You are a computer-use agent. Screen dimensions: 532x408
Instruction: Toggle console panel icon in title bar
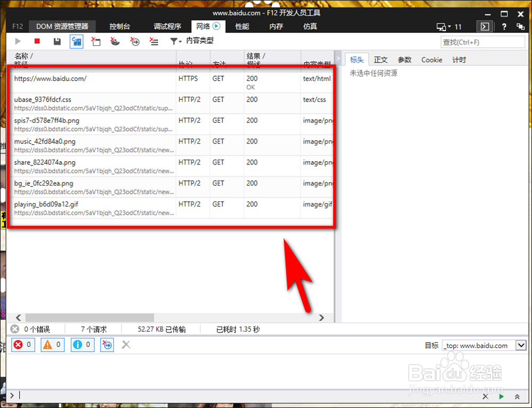(x=485, y=27)
